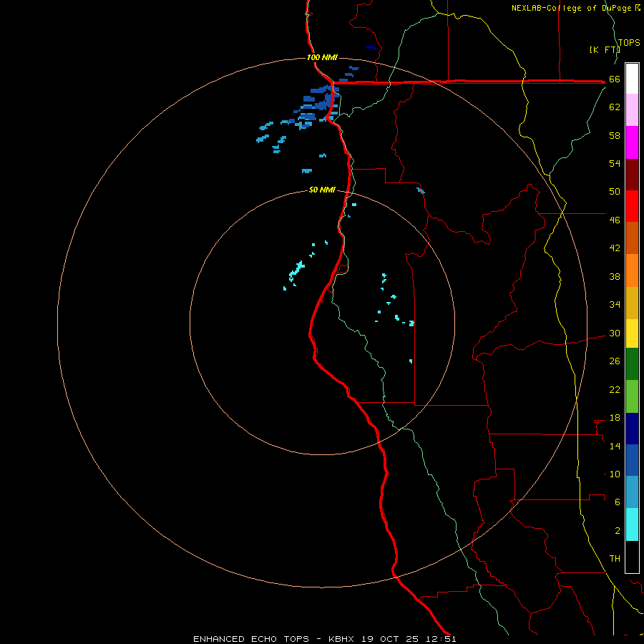This screenshot has width=644, height=644.
Task: Select the legend value 58
Action: 615,135
